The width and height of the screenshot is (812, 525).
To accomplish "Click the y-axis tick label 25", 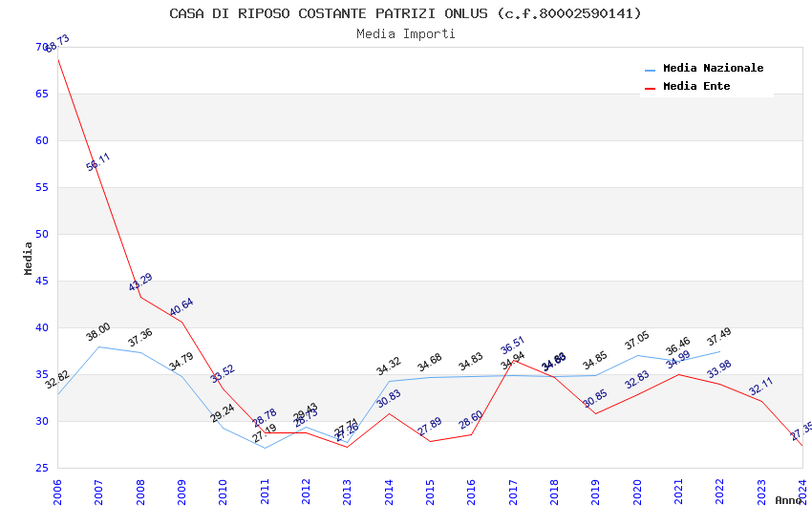I will [42, 468].
